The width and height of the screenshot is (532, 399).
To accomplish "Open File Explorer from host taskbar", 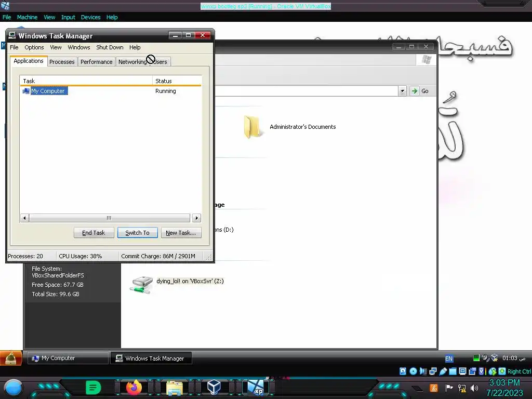I will point(175,388).
